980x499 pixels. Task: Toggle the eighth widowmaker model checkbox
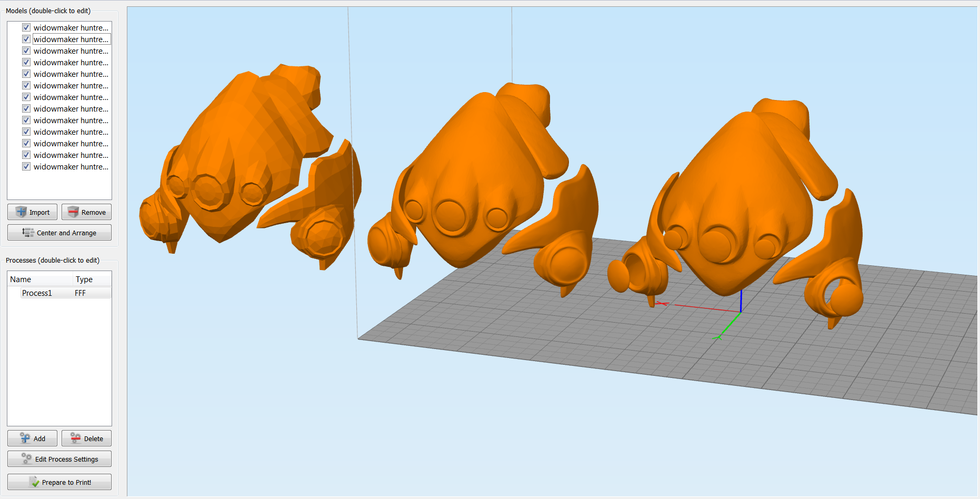[26, 108]
